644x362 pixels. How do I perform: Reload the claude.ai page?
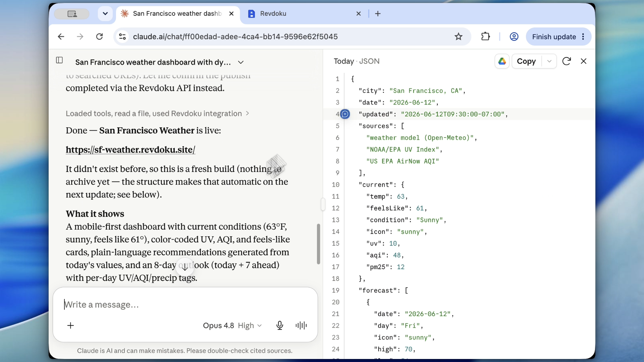99,37
